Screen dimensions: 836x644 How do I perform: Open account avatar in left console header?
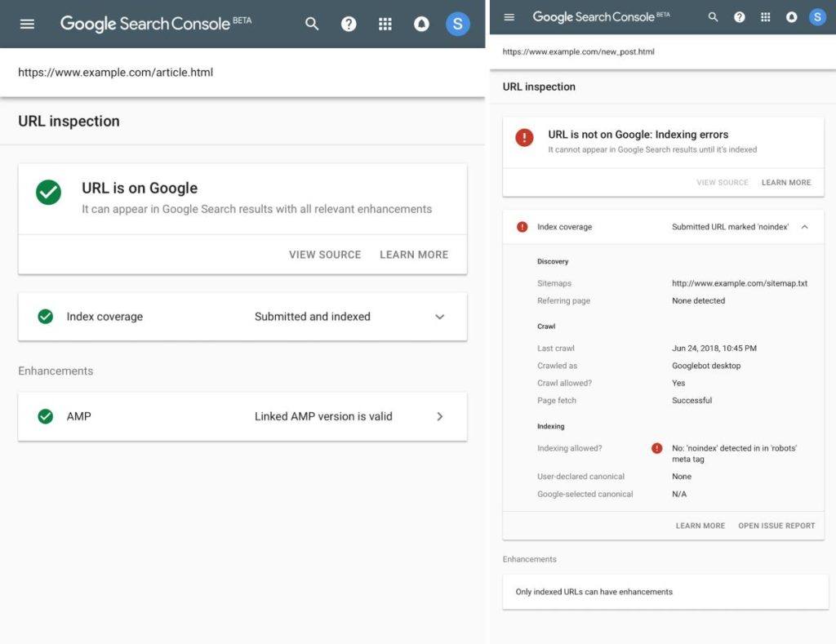pos(457,24)
